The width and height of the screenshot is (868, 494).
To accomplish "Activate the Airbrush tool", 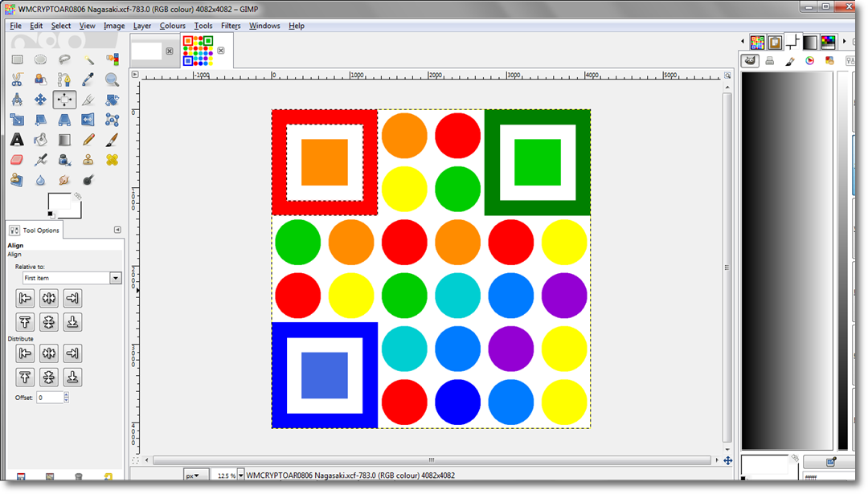I will pos(40,160).
